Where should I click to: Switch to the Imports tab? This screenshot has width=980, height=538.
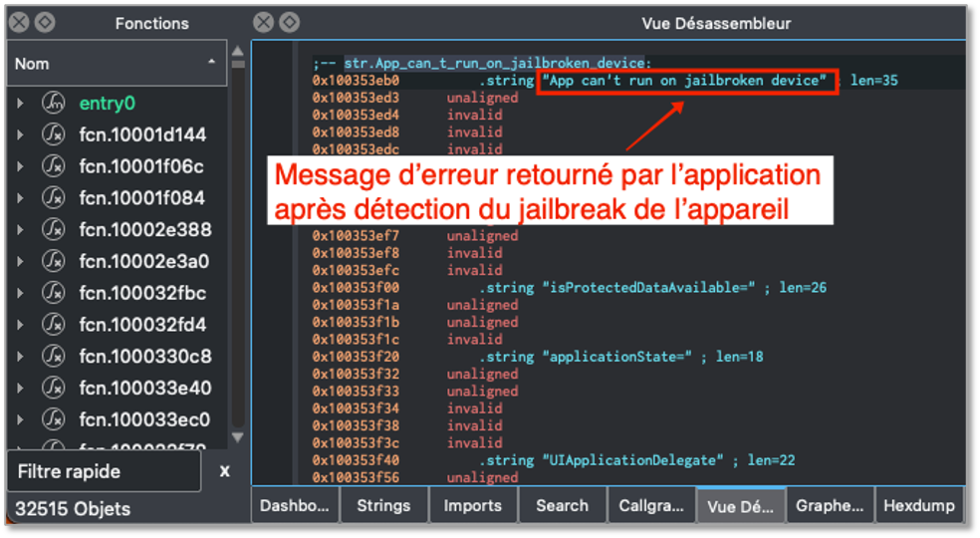(x=473, y=505)
